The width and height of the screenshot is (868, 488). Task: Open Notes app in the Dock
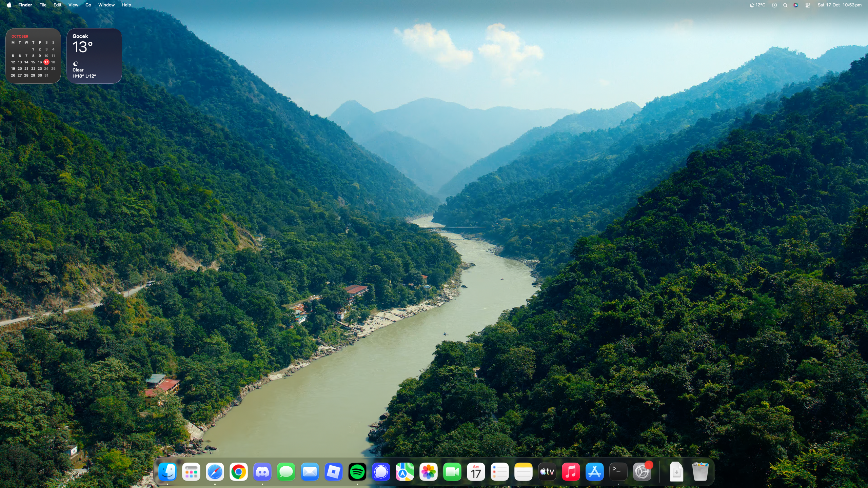pyautogui.click(x=524, y=472)
